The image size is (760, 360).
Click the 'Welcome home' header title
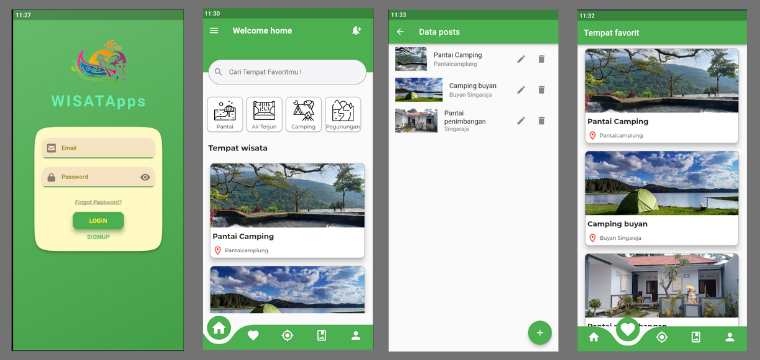pos(262,31)
